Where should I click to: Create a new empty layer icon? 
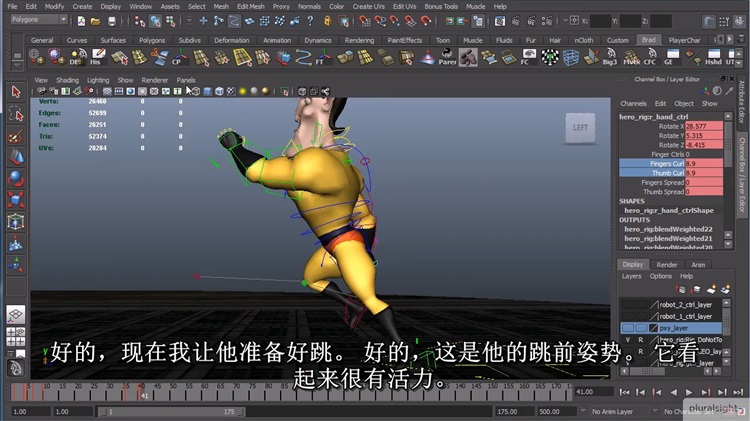click(711, 289)
